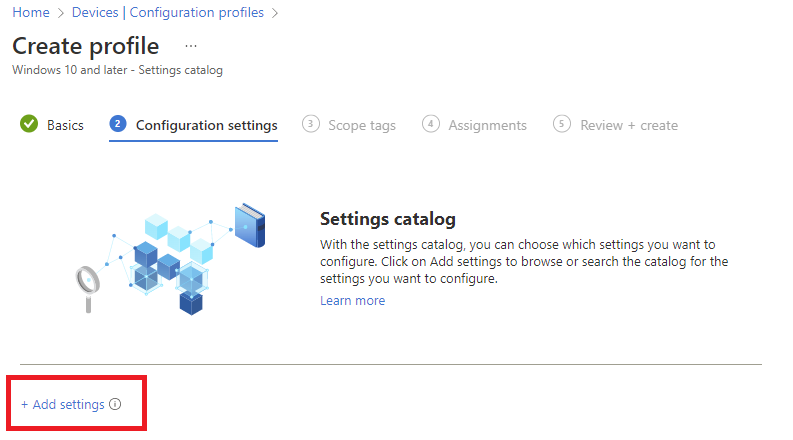Switch to the Scope tags tab
This screenshot has width=793, height=440.
point(362,125)
